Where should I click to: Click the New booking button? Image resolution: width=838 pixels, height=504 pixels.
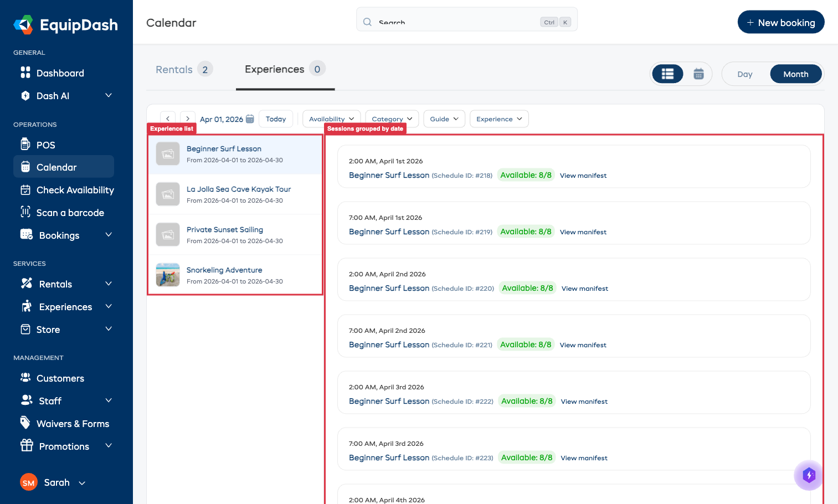(781, 22)
